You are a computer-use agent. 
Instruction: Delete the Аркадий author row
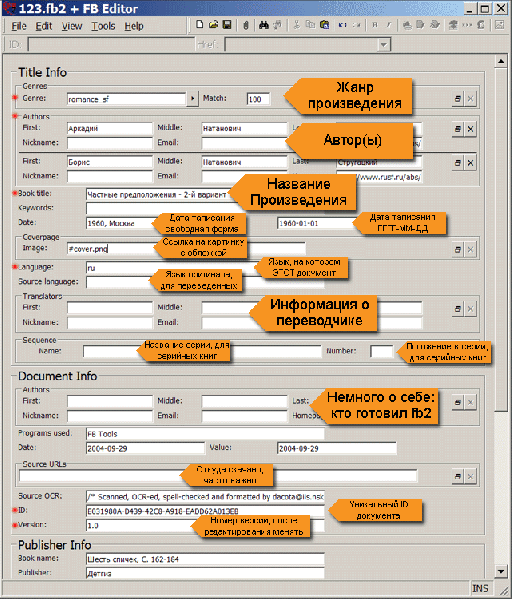[470, 129]
